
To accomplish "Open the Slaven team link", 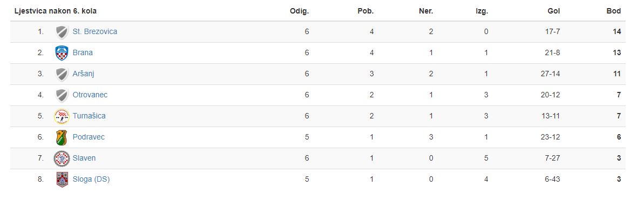I will tap(84, 158).
